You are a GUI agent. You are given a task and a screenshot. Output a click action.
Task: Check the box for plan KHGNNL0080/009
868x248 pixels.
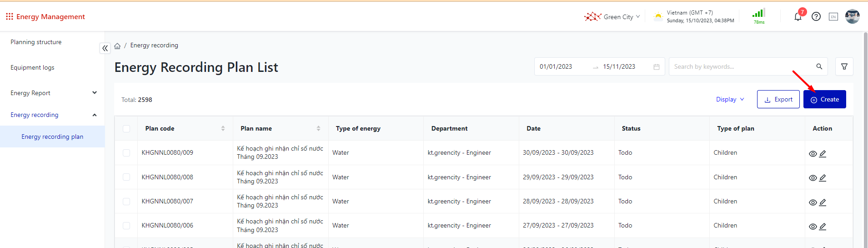point(126,153)
